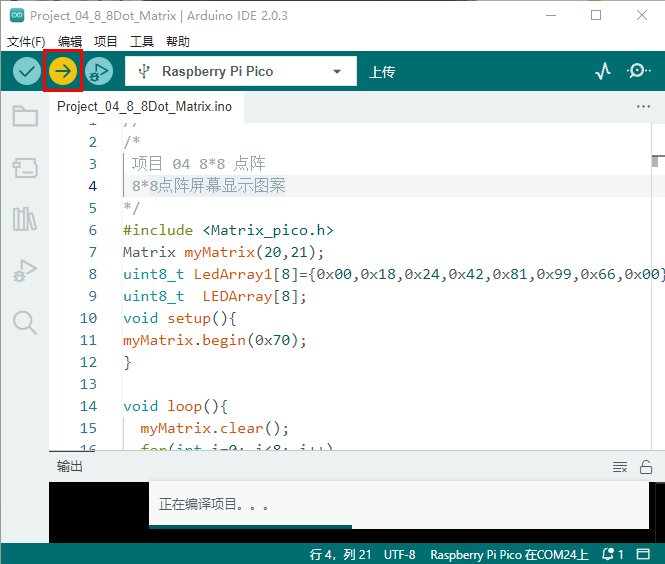Select the Project_04_8_8Dot_Matrix.ino tab

(x=145, y=106)
